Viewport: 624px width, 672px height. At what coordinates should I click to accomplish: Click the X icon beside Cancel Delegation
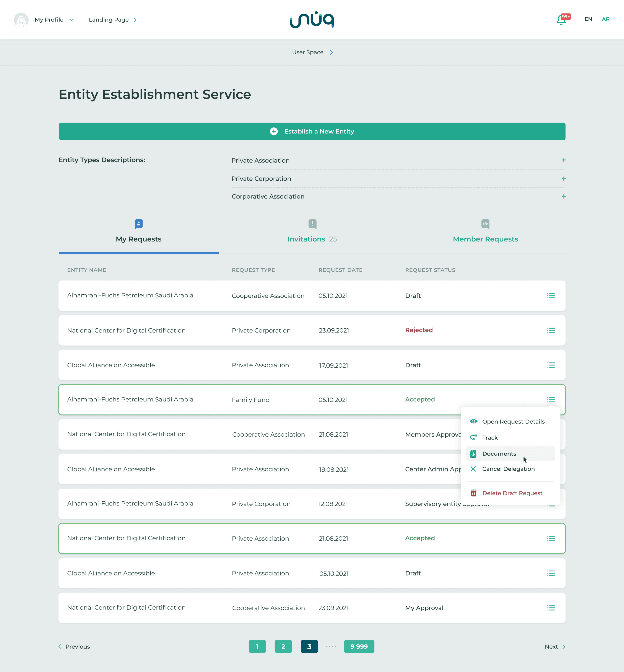473,469
